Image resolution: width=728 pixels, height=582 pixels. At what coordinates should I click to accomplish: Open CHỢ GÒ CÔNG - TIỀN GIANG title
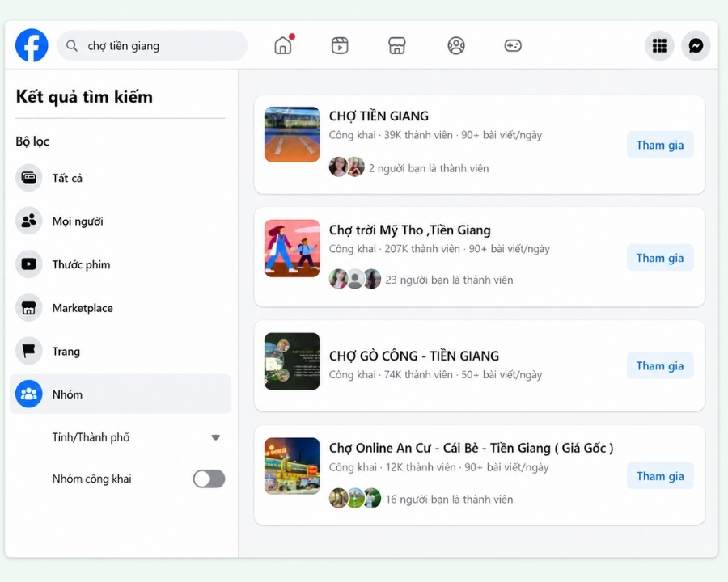coord(414,356)
